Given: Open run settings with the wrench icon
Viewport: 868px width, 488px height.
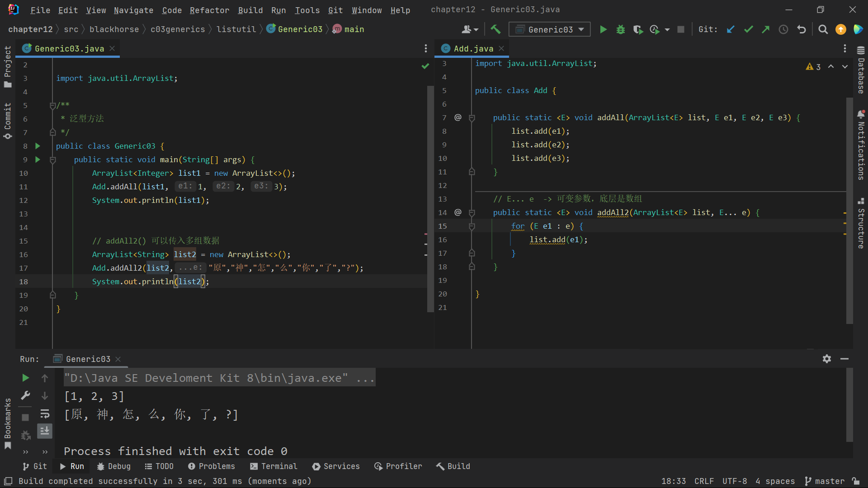Looking at the screenshot, I should pos(25,396).
